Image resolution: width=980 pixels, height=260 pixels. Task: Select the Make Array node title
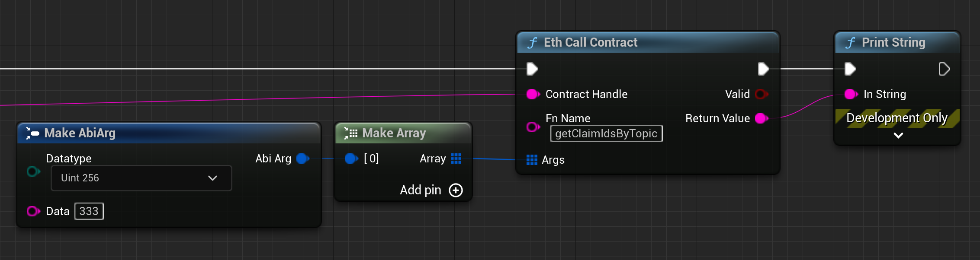coord(394,133)
